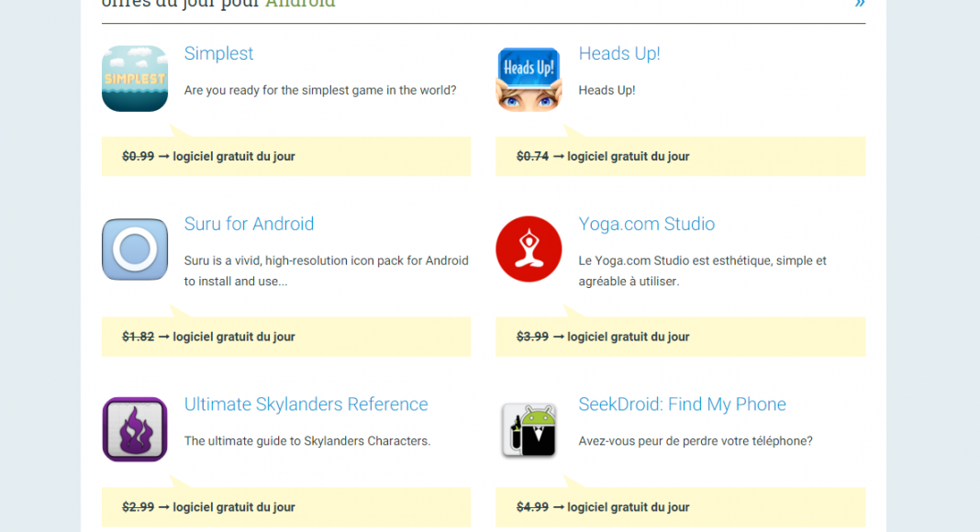Click 'Avez-vous peur de perdre votre téléphone?'
This screenshot has height=532, width=980.
pos(696,441)
